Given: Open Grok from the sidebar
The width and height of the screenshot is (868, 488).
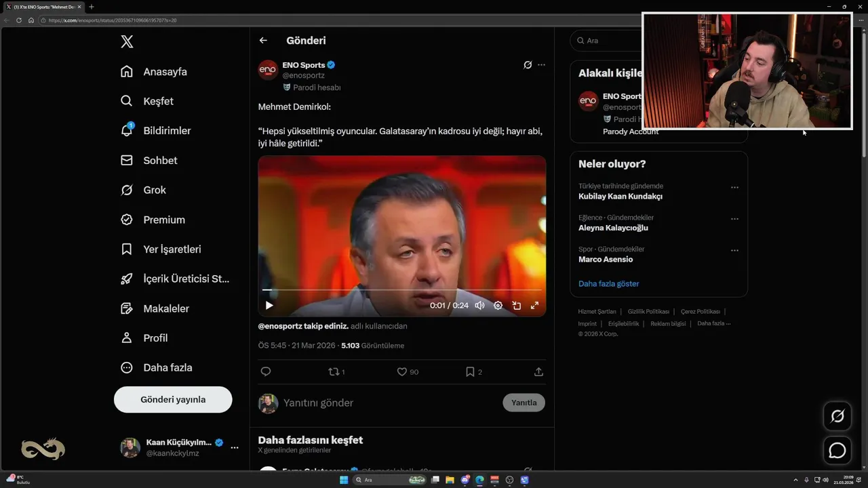Looking at the screenshot, I should pos(143,190).
